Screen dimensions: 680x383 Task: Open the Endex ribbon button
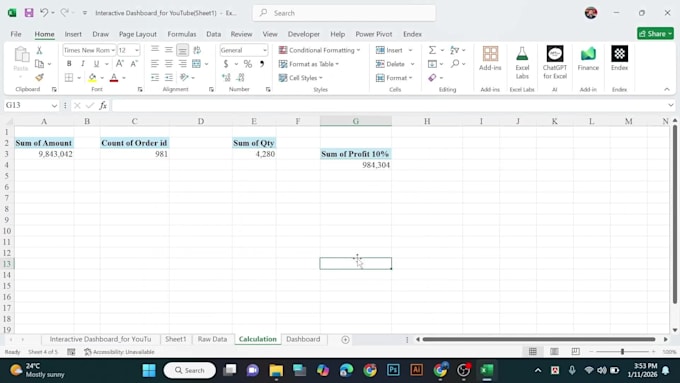click(x=619, y=59)
